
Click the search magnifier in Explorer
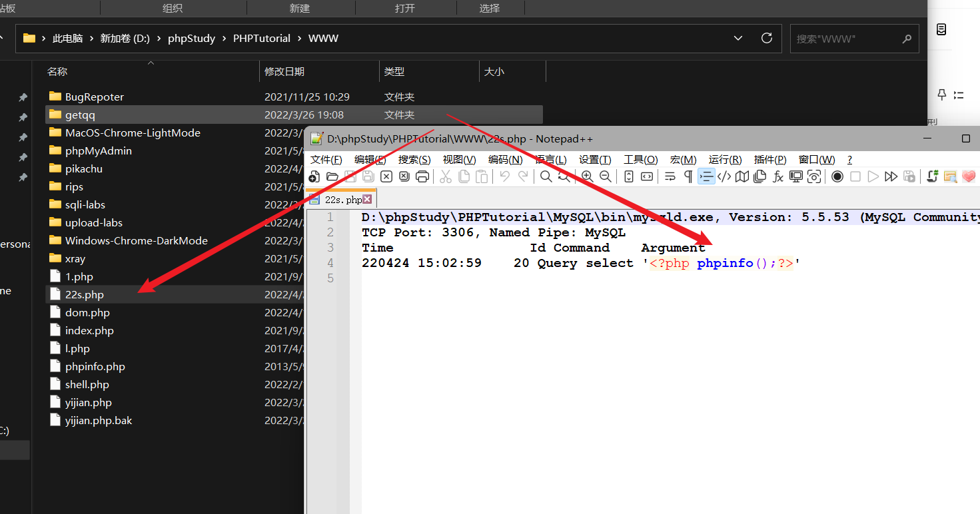pos(906,39)
